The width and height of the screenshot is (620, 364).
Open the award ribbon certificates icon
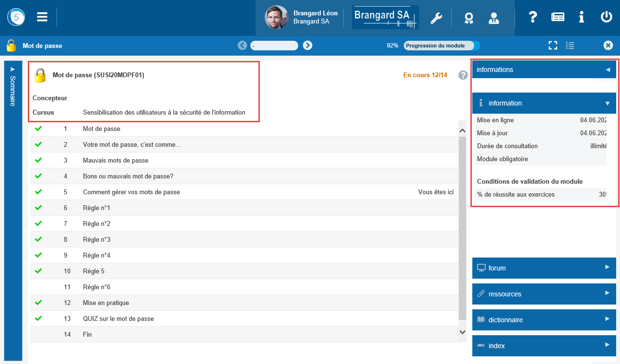(468, 18)
